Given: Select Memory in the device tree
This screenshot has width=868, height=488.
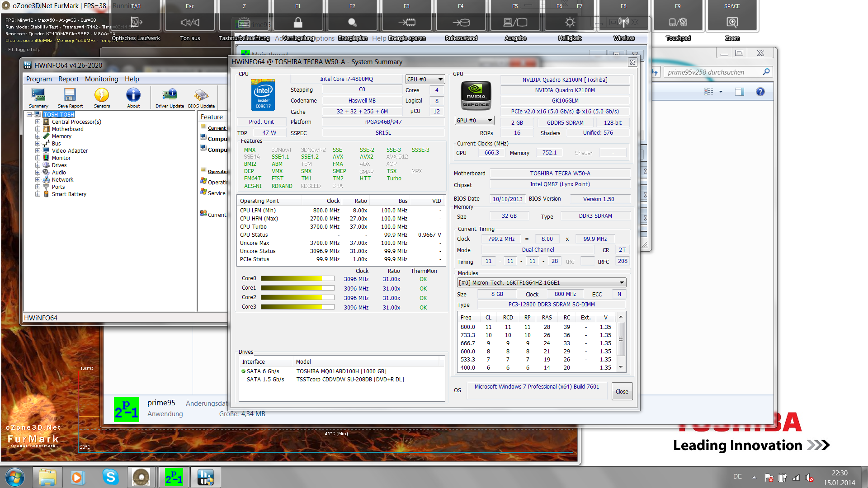Looking at the screenshot, I should point(61,136).
